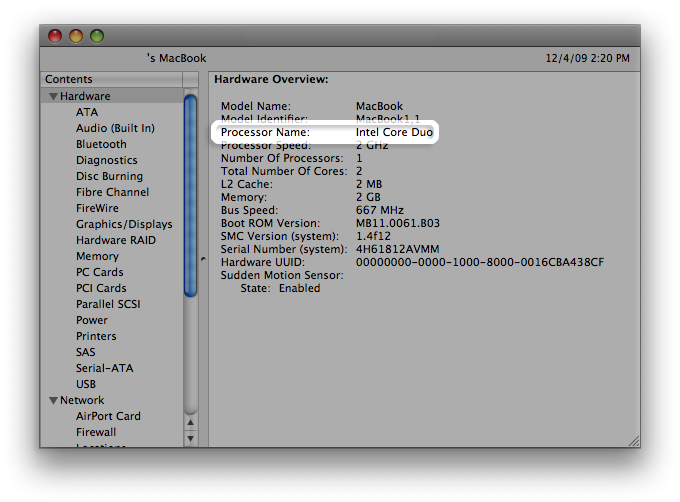Select Firewall under Network
The width and height of the screenshot is (680, 502).
point(96,432)
